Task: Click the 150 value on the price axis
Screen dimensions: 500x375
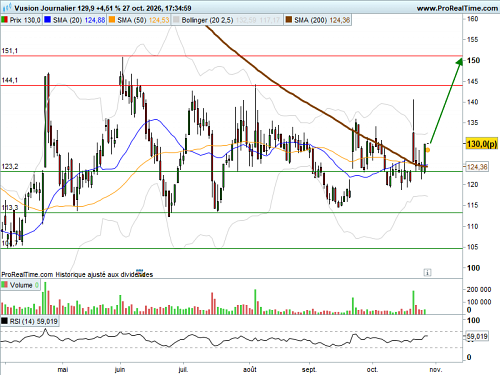Action: pyautogui.click(x=473, y=60)
